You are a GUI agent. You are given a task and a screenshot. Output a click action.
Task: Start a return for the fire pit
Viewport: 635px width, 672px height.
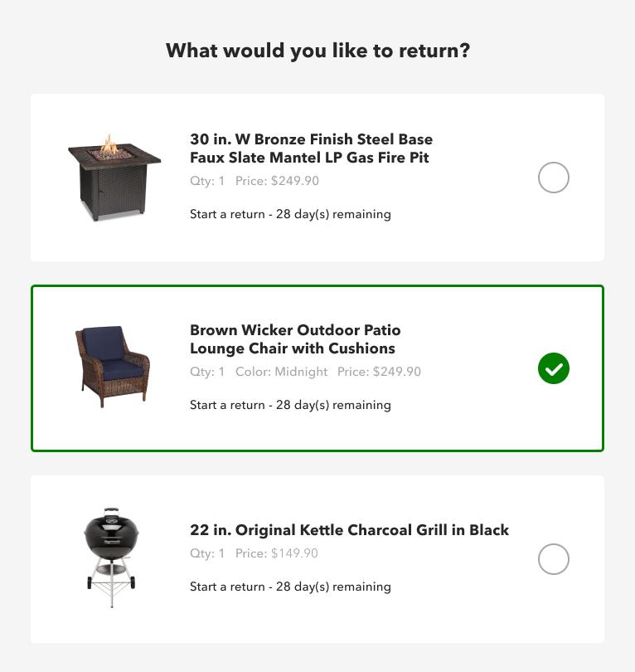pos(290,214)
